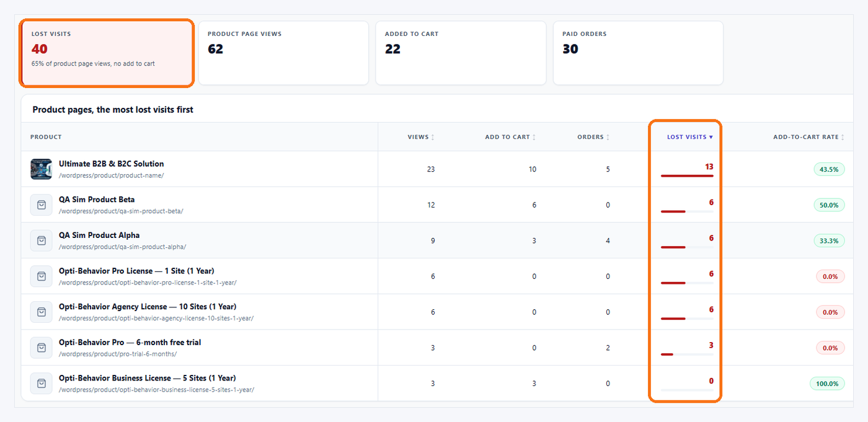Click the orders value 4 for QA Sim Alpha

pyautogui.click(x=608, y=240)
